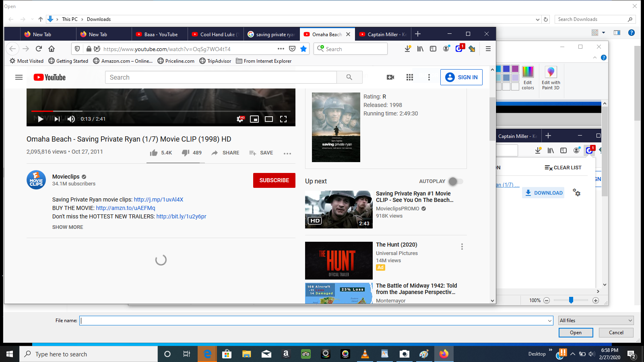Open VLC media player from taskbar
The width and height of the screenshot is (644, 362).
pos(365,354)
